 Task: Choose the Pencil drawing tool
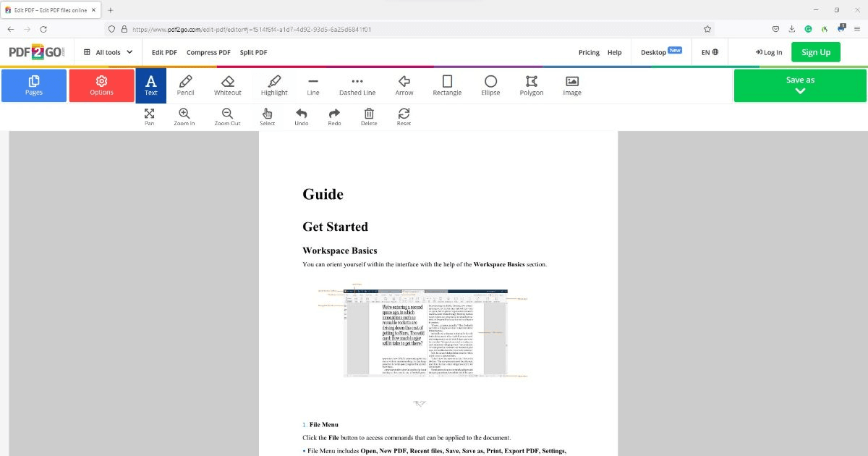pyautogui.click(x=186, y=85)
